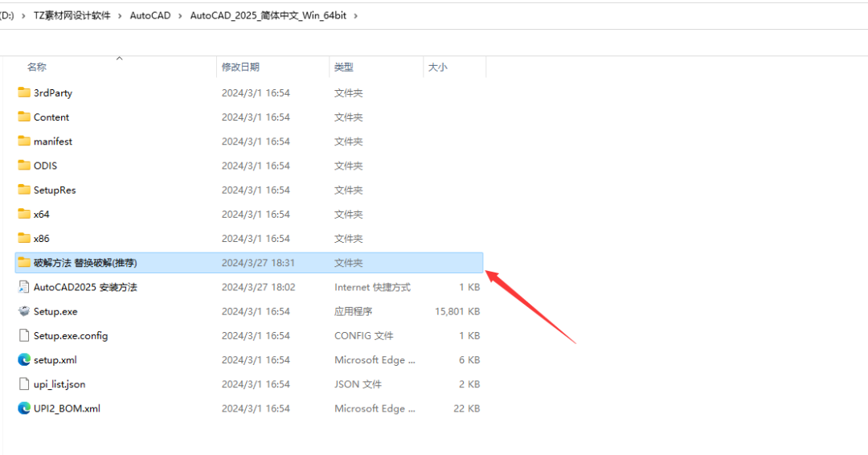The width and height of the screenshot is (868, 455).
Task: Click the CONFIG 文件 type cell
Action: tap(364, 336)
